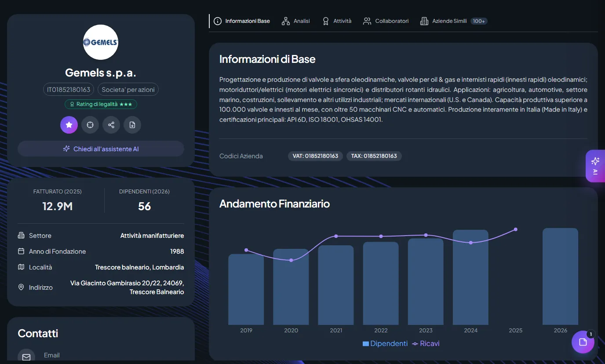
Task: Click the Andamento Finanziario heading
Action: coord(274,204)
